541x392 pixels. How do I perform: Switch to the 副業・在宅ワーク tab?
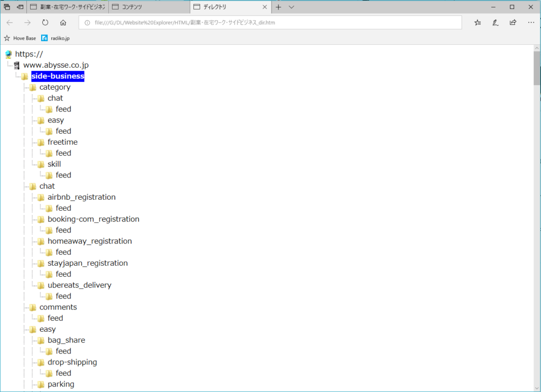(68, 7)
